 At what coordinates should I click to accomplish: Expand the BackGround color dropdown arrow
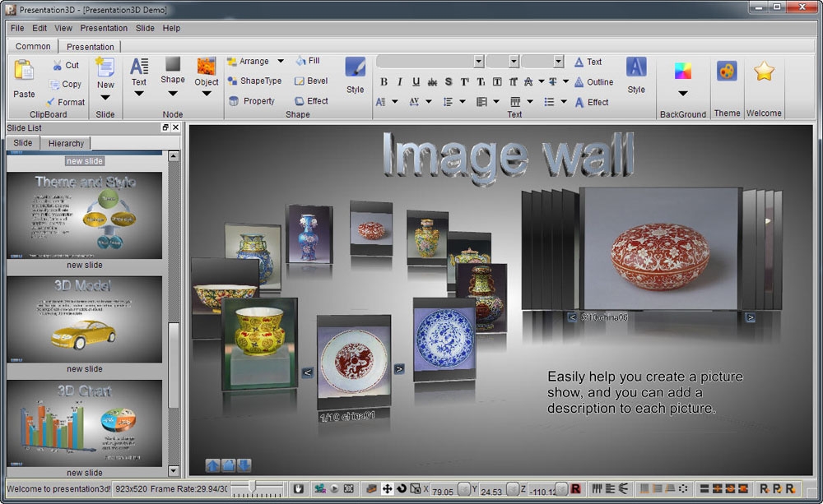682,94
